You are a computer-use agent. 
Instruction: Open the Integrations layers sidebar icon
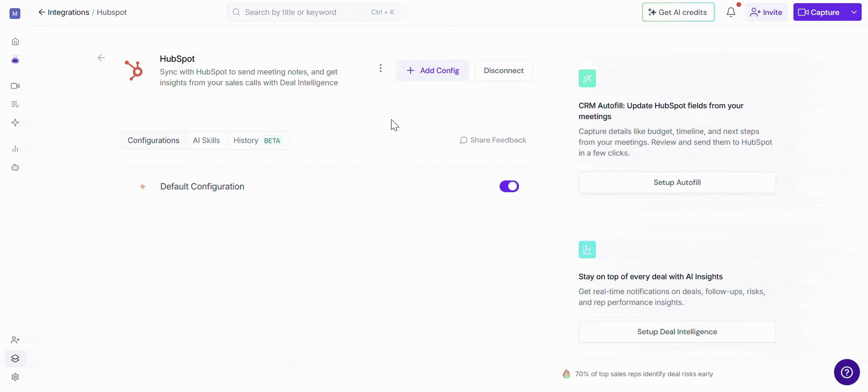coord(15,359)
